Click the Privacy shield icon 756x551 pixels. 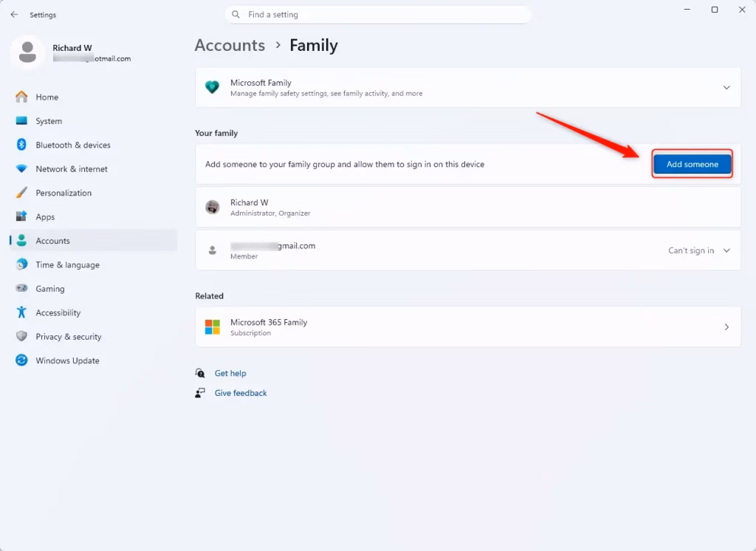click(21, 336)
